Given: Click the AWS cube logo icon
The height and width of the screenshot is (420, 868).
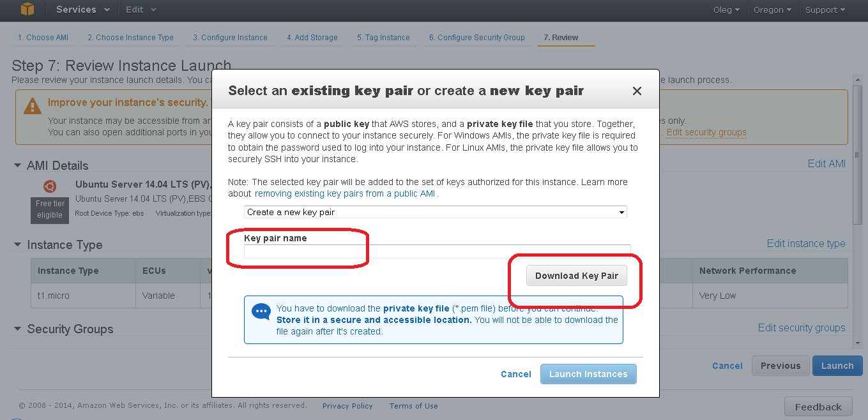Looking at the screenshot, I should 27,9.
